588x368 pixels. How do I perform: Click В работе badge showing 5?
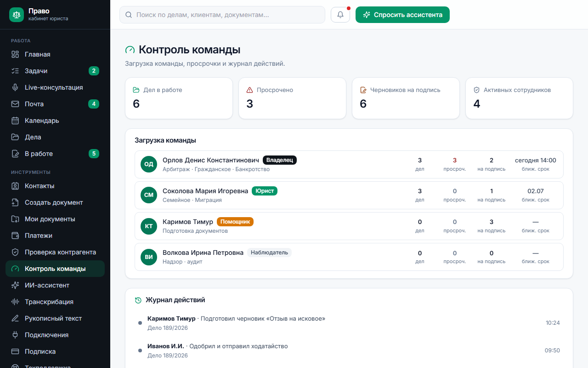(x=94, y=154)
